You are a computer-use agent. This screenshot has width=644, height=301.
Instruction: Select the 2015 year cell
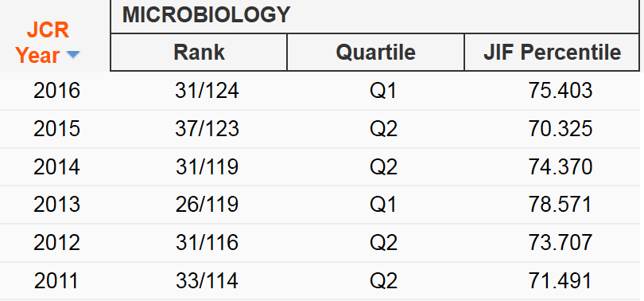[56, 129]
